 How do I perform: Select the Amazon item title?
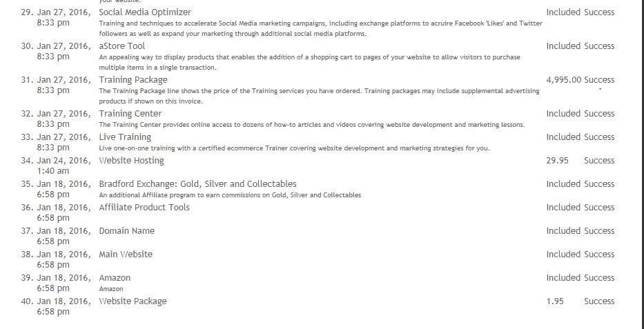coord(115,278)
